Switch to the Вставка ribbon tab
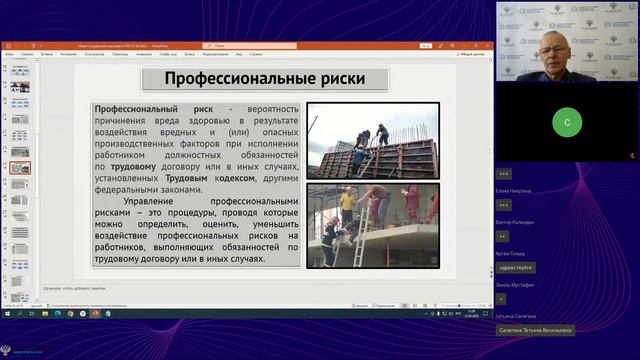This screenshot has height=360, width=640. point(47,54)
